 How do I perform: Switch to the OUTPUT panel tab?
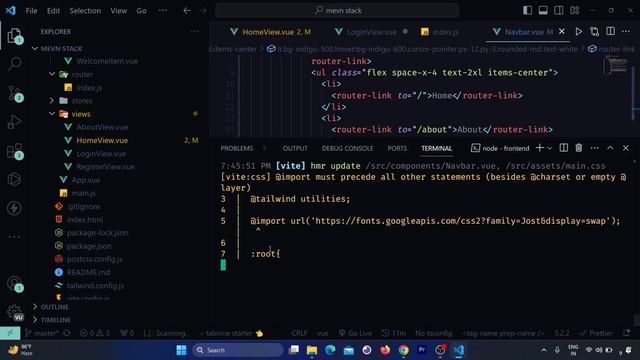(x=295, y=149)
